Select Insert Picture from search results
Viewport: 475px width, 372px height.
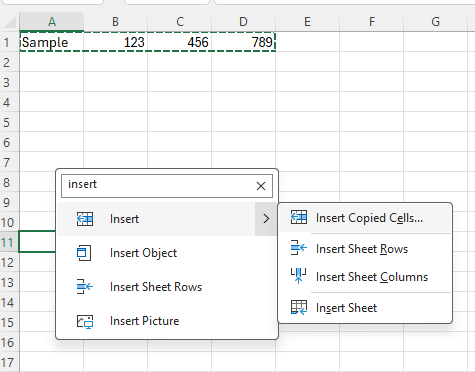coord(167,321)
